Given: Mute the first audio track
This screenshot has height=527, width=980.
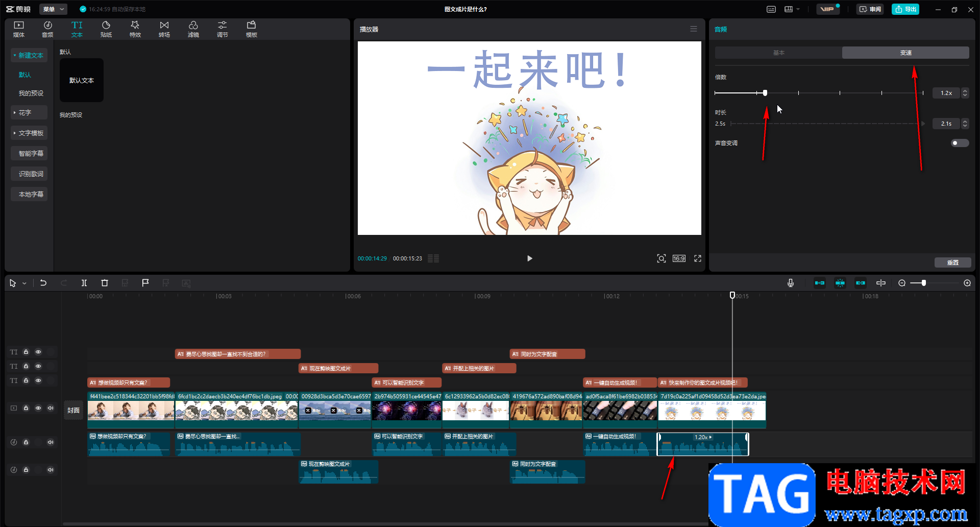Looking at the screenshot, I should (x=51, y=442).
